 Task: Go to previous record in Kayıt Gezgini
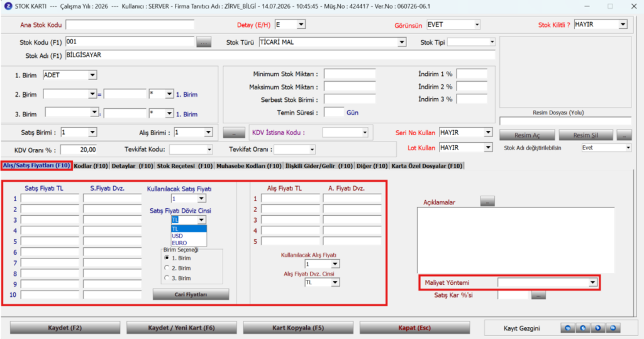[x=583, y=328]
